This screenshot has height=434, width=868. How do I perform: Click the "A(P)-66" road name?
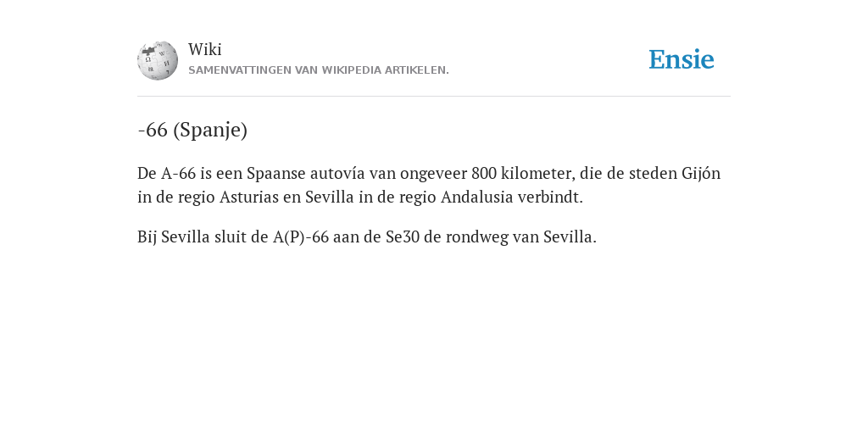(x=301, y=237)
